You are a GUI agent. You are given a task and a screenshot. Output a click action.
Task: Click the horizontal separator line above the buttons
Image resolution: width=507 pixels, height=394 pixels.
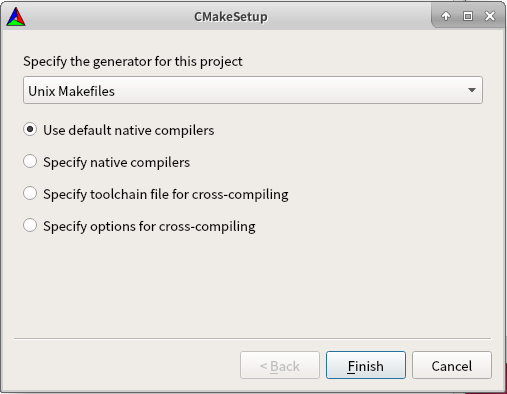click(252, 338)
